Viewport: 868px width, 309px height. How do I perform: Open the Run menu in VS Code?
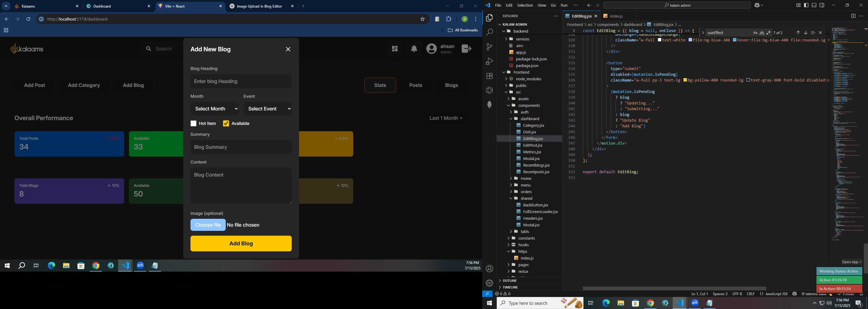click(564, 5)
